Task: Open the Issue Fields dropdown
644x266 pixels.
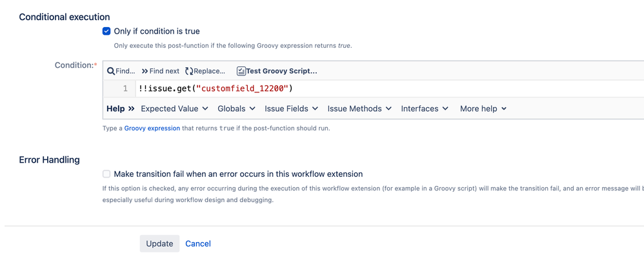Action: tap(291, 108)
